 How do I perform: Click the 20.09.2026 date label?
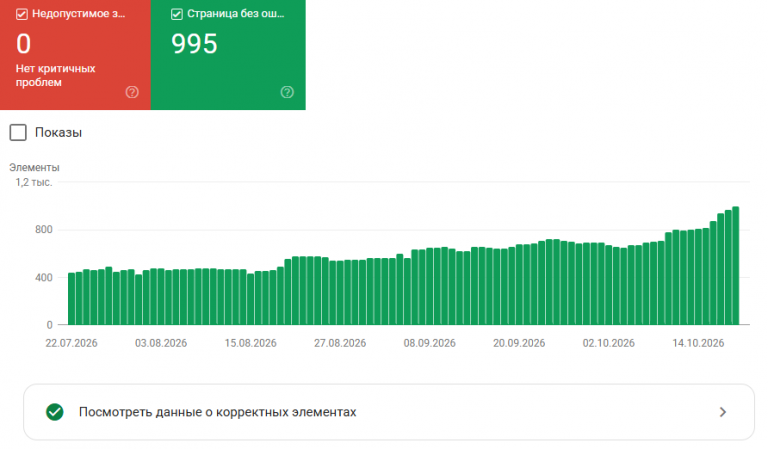coord(519,343)
